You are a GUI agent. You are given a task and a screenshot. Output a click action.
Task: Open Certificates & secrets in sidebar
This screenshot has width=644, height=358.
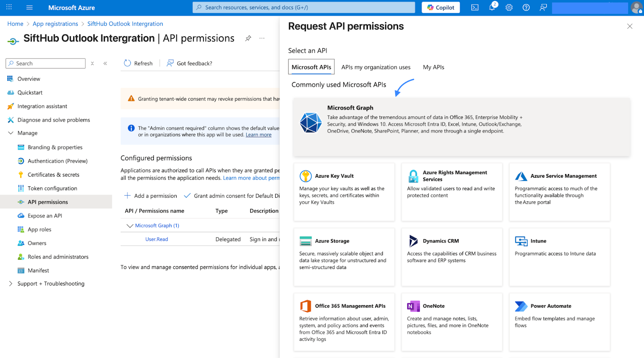pos(54,175)
